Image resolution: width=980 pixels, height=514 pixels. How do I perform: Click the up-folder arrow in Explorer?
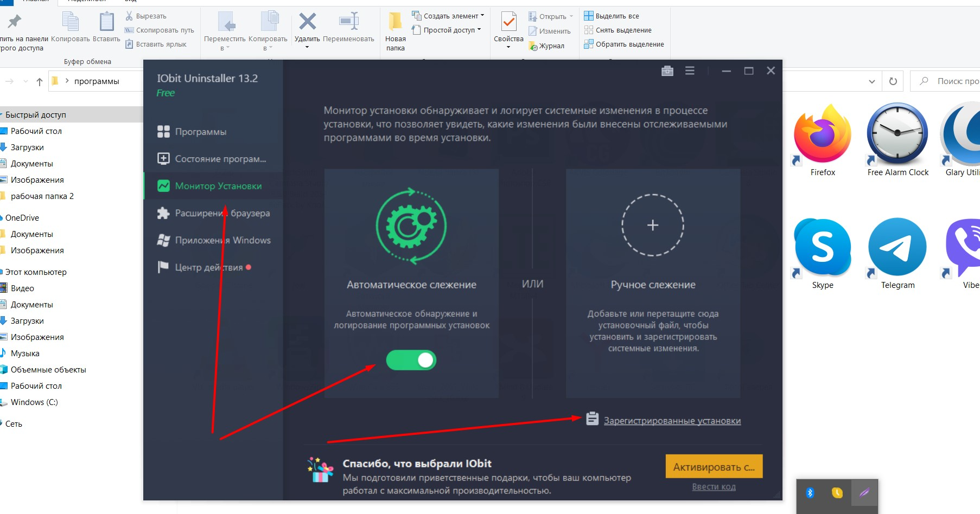pos(39,82)
